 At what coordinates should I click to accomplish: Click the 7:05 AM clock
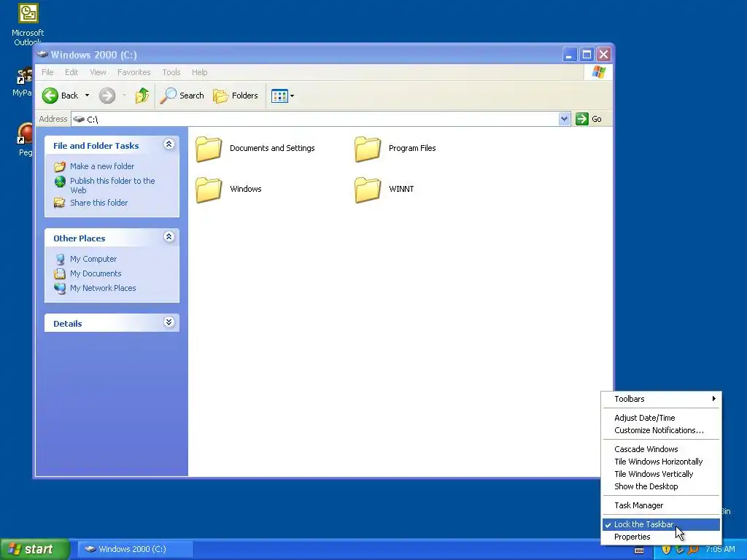pyautogui.click(x=720, y=550)
